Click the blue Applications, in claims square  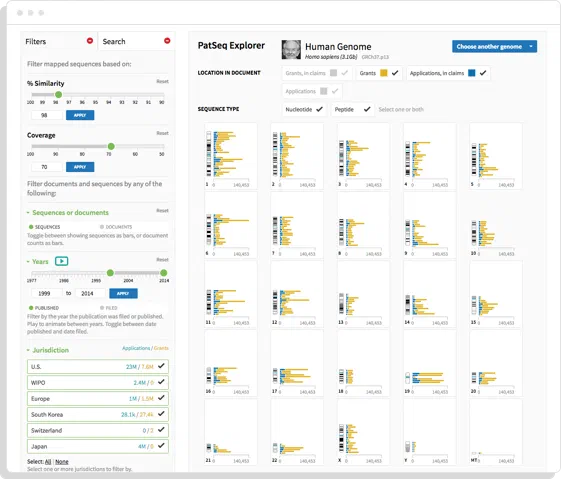point(472,73)
